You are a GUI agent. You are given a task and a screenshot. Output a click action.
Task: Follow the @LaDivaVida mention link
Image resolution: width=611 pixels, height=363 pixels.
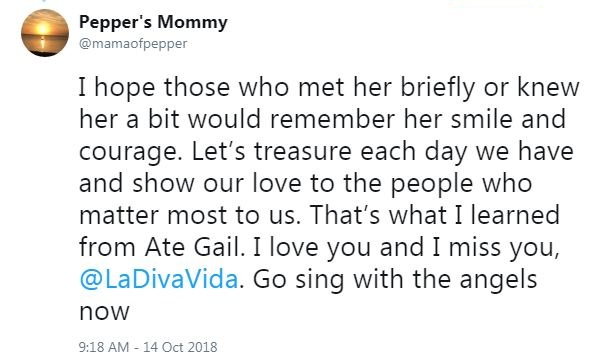[159, 280]
